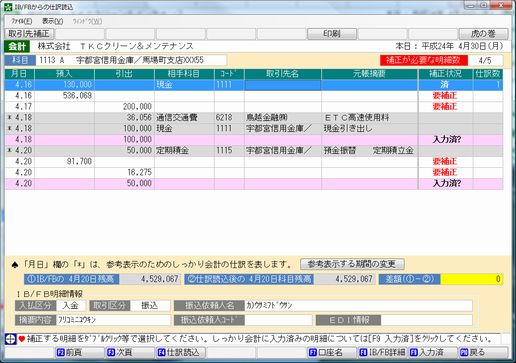Click ①IB/FB balance value 4,529,067
The width and height of the screenshot is (516, 363).
click(x=150, y=279)
